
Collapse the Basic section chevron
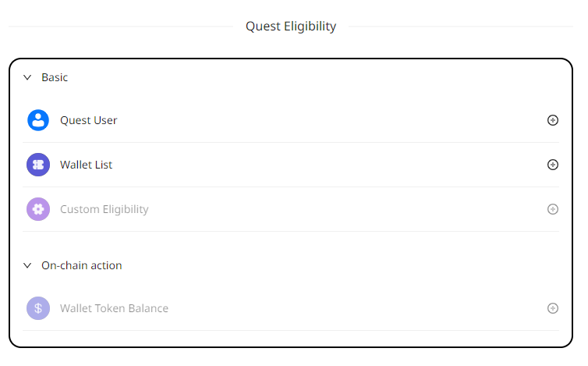(x=27, y=78)
